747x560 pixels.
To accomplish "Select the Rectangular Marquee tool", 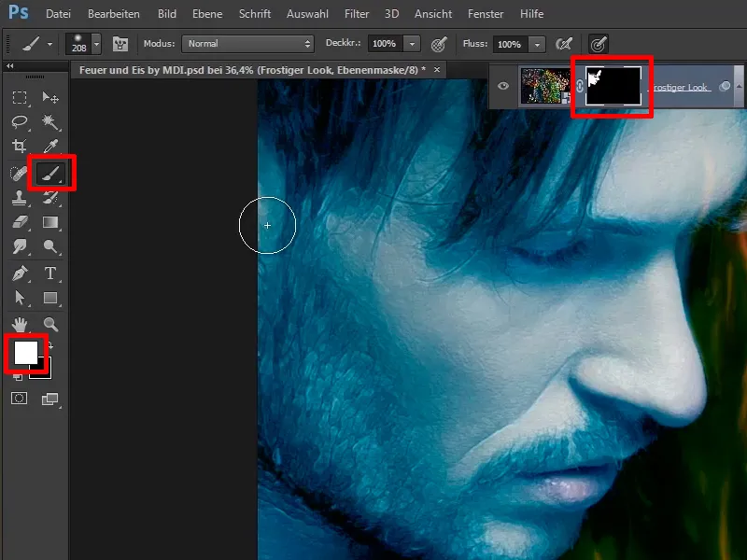I will click(20, 98).
